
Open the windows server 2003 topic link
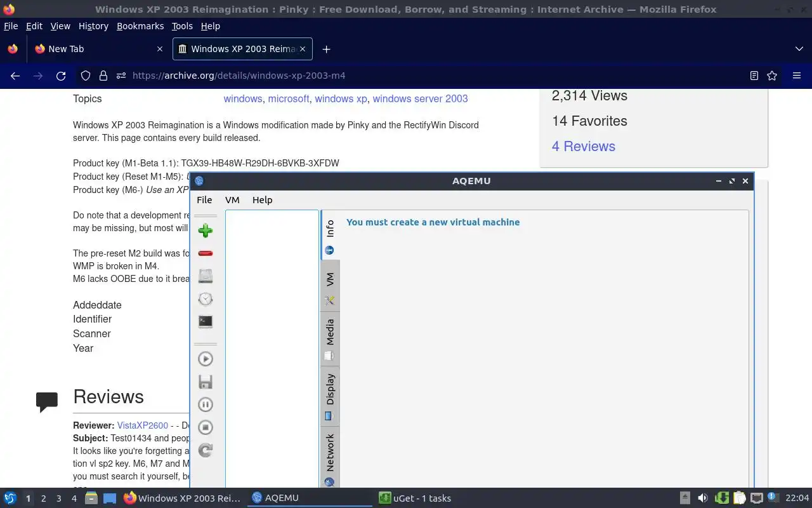(420, 98)
